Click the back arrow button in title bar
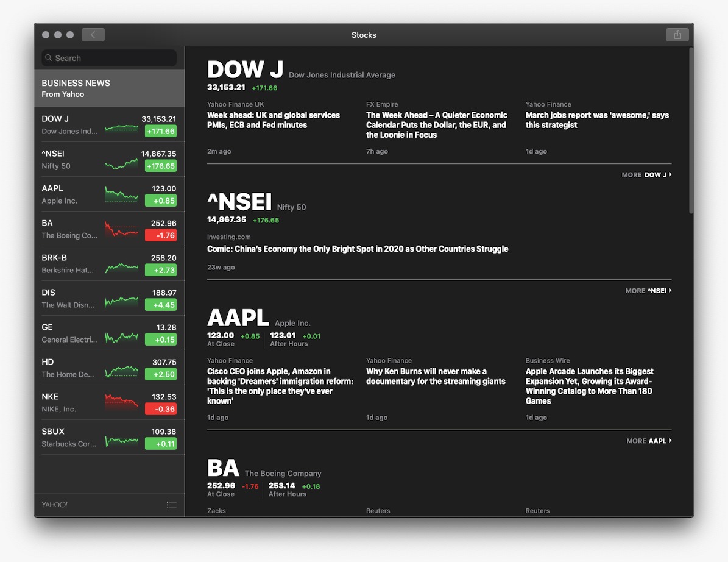 (93, 35)
